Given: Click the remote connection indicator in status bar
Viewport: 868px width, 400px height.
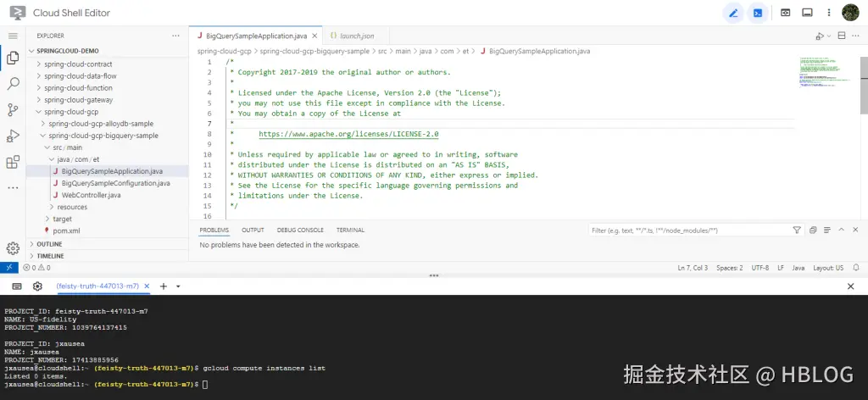Looking at the screenshot, I should (x=8, y=268).
